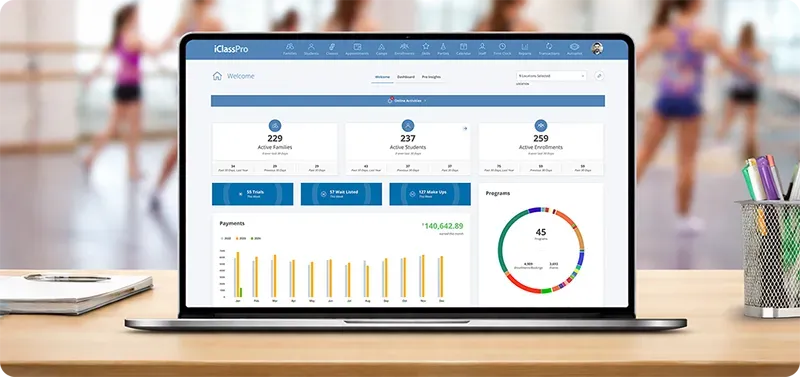The image size is (800, 377).
Task: Click the iClassPro logo
Action: pos(231,49)
